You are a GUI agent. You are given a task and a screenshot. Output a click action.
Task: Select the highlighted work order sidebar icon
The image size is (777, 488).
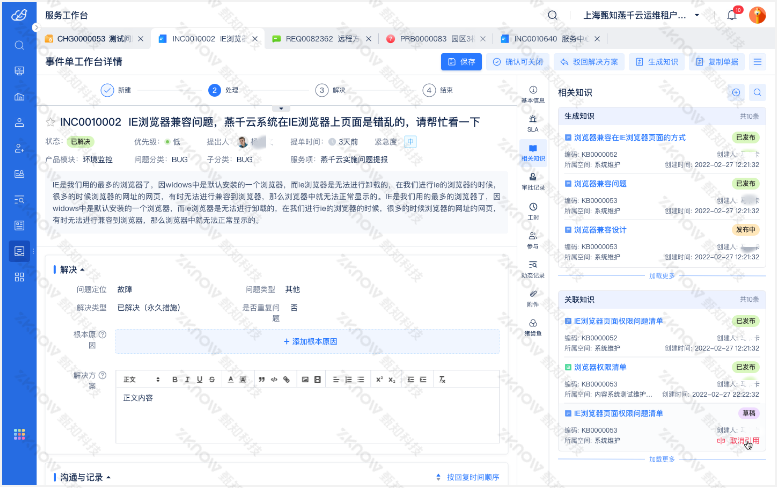tap(19, 251)
